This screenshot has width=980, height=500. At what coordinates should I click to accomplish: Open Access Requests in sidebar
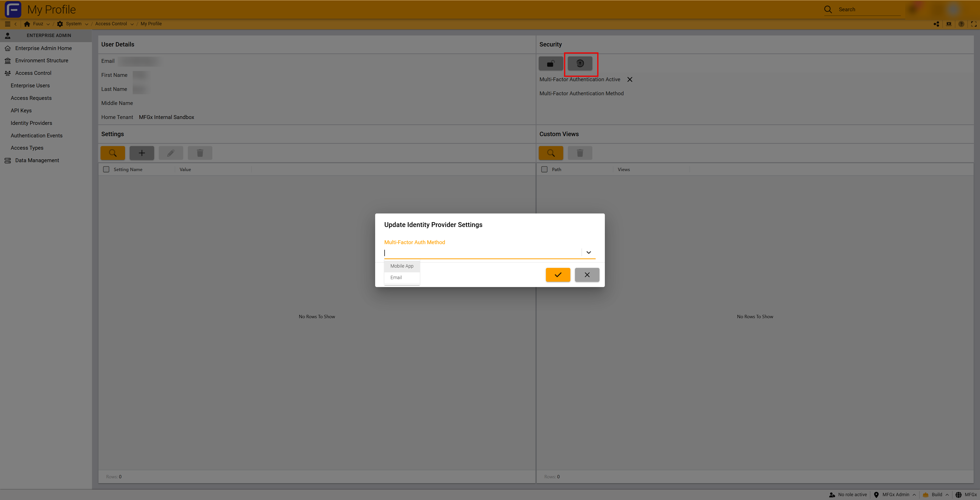tap(31, 98)
